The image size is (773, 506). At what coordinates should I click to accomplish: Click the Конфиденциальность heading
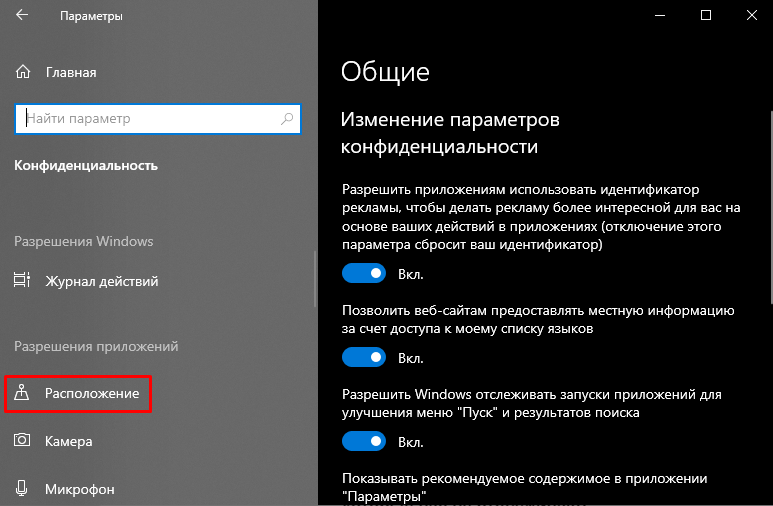86,165
